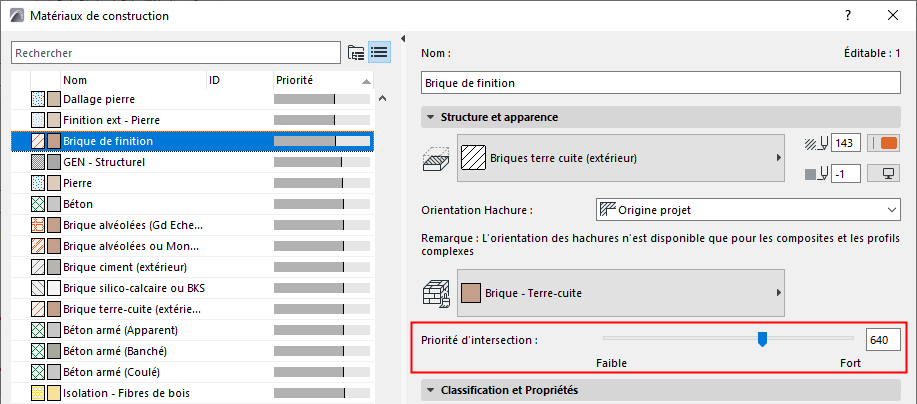This screenshot has height=404, width=917.
Task: Collapse the Structure et apparence section
Action: (x=431, y=117)
